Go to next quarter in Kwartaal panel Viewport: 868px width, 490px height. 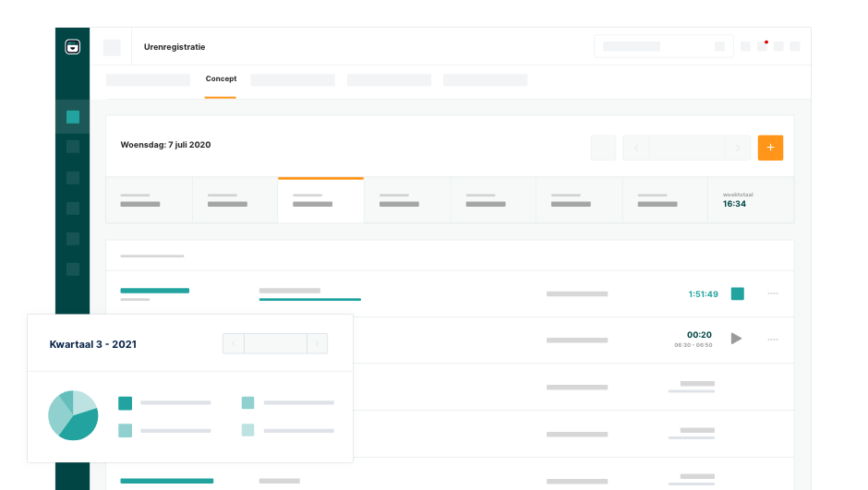click(x=317, y=344)
